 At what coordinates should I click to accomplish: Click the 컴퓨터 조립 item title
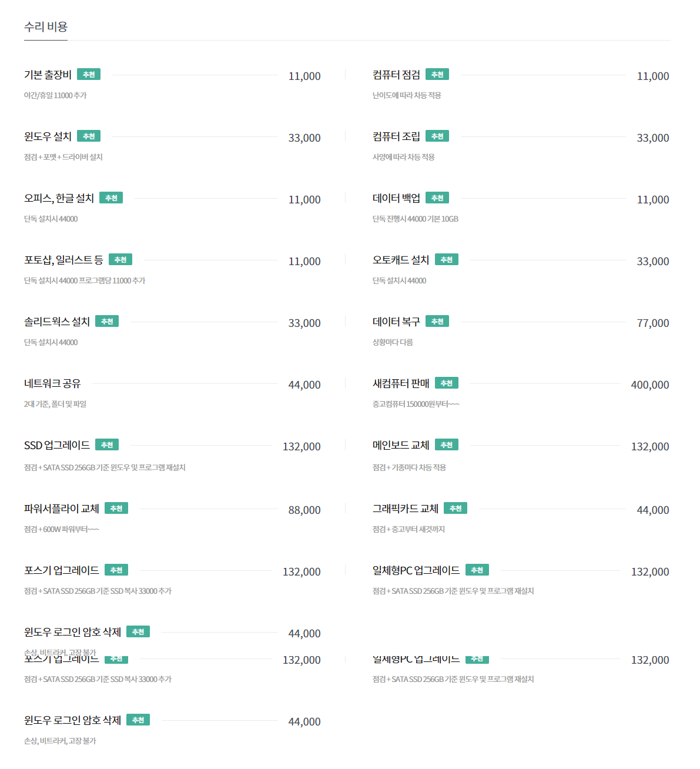[x=396, y=136]
